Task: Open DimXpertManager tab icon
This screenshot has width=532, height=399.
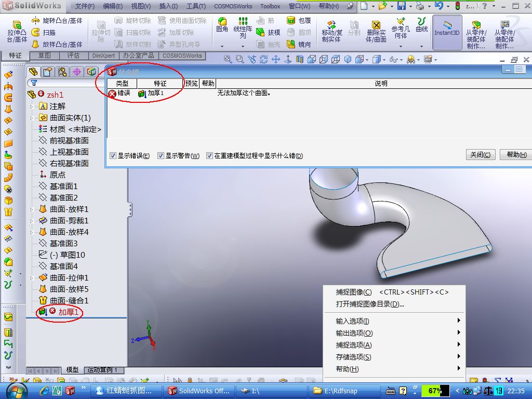Action: click(77, 72)
